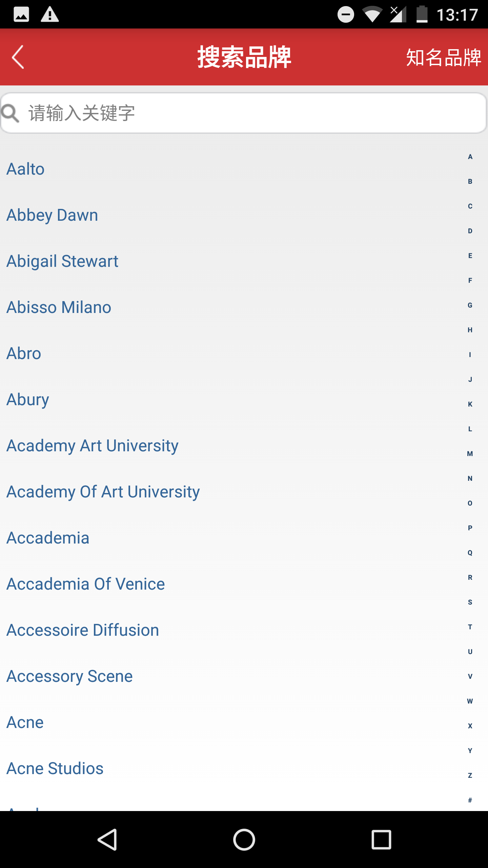Open 知名品牌 famous brands link
This screenshot has width=488, height=868.
(x=444, y=57)
